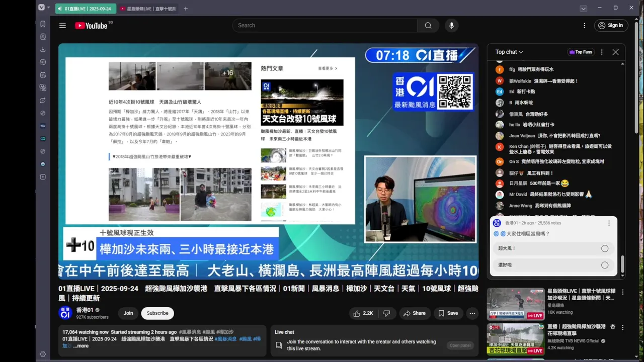
Task: Open 香港01 channel avatar
Action: pos(65,313)
